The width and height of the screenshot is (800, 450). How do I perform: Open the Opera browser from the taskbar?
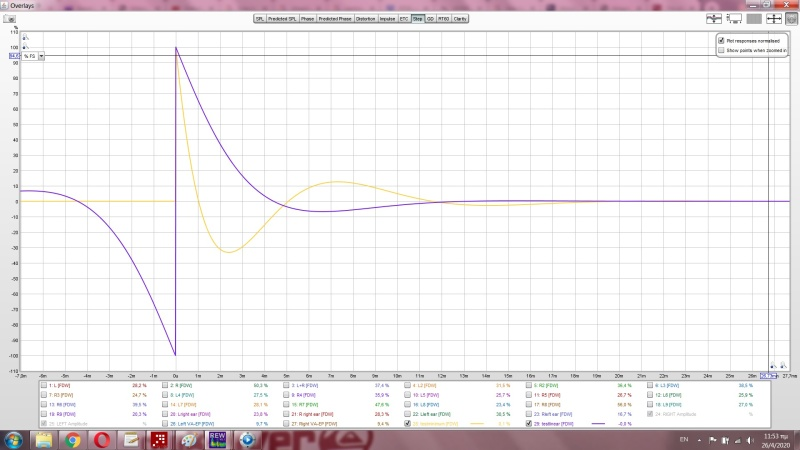click(x=101, y=439)
